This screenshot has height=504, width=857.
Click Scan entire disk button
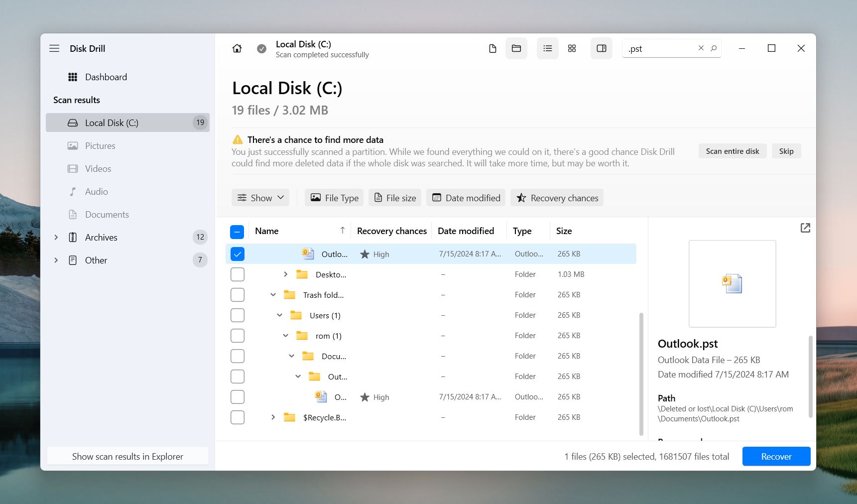[x=733, y=151]
